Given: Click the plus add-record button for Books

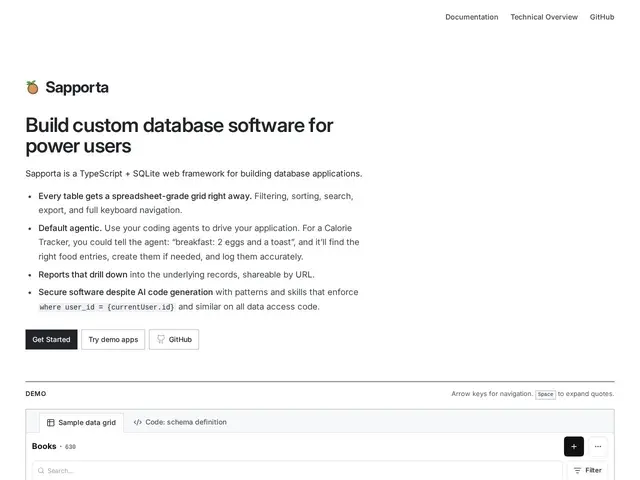Looking at the screenshot, I should 573,447.
